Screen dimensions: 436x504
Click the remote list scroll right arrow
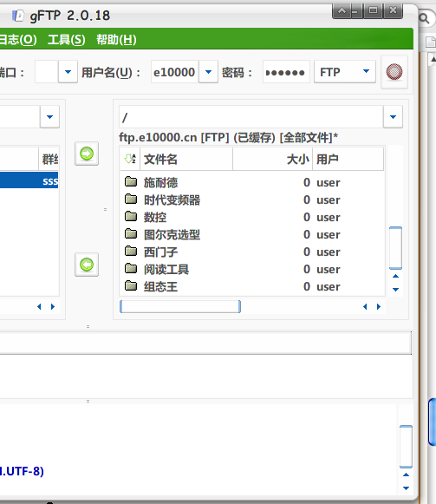click(x=379, y=306)
